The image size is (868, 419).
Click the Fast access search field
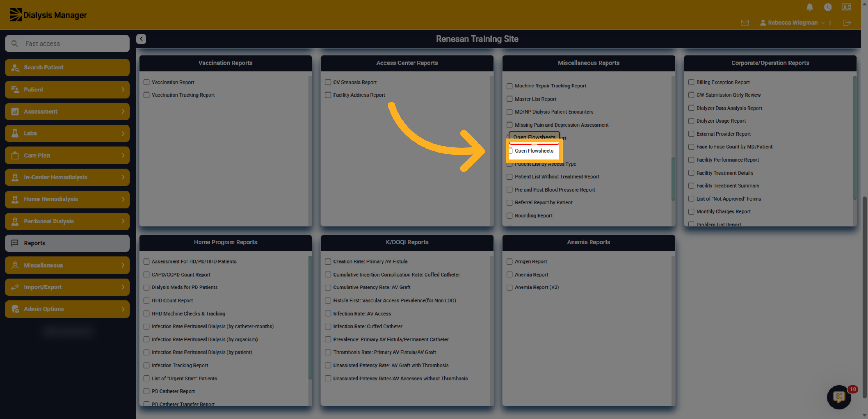point(67,43)
